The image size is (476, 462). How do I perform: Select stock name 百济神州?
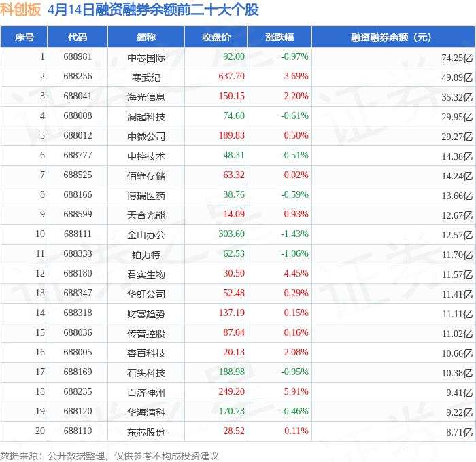point(146,393)
